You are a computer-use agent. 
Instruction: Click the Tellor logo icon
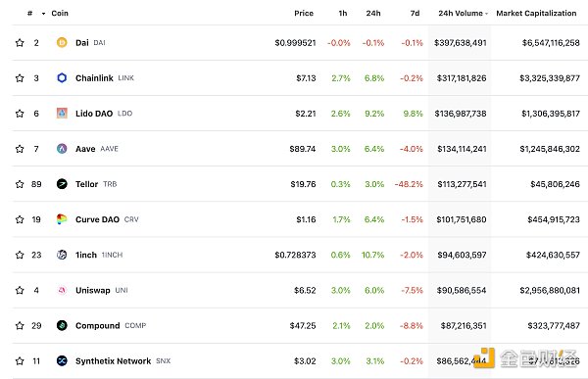pos(62,184)
